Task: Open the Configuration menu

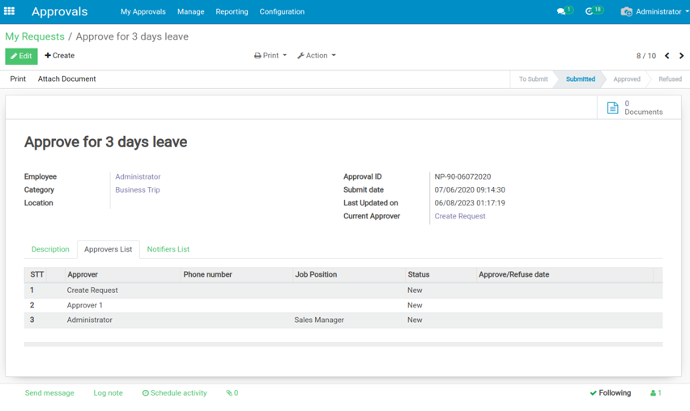Action: [x=282, y=12]
